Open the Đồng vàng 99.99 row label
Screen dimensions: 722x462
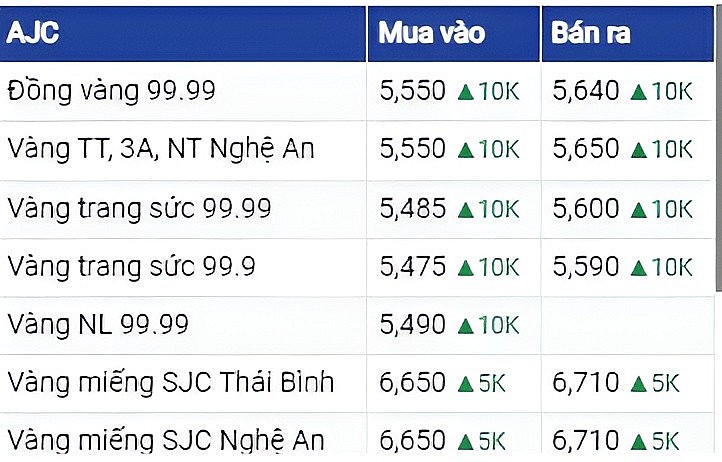pyautogui.click(x=111, y=91)
